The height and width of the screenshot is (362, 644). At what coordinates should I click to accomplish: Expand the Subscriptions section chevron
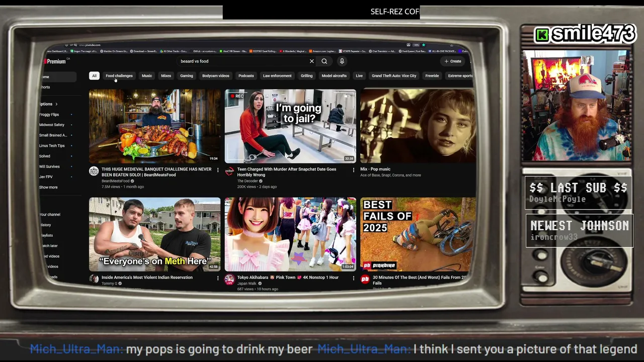click(56, 104)
